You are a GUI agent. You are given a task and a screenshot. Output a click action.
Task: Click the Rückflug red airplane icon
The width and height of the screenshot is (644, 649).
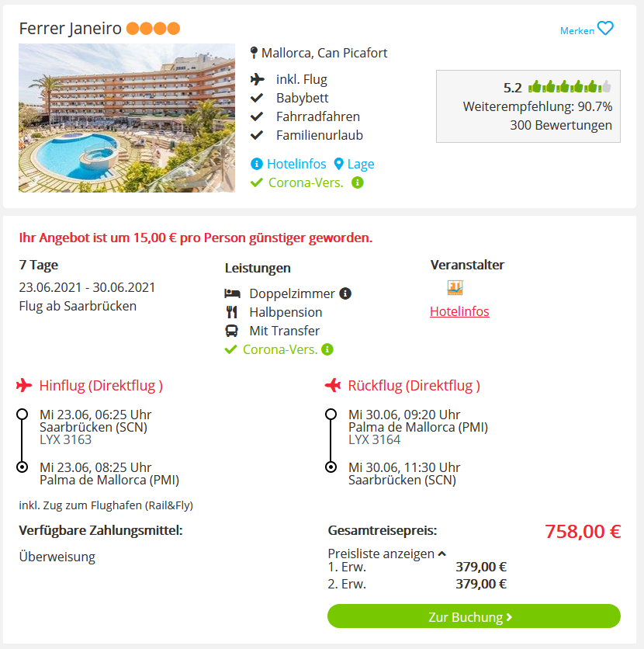pos(333,385)
